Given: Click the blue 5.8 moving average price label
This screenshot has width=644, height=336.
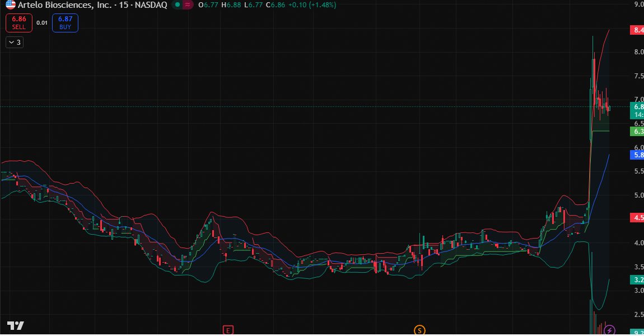Looking at the screenshot, I should point(637,155).
